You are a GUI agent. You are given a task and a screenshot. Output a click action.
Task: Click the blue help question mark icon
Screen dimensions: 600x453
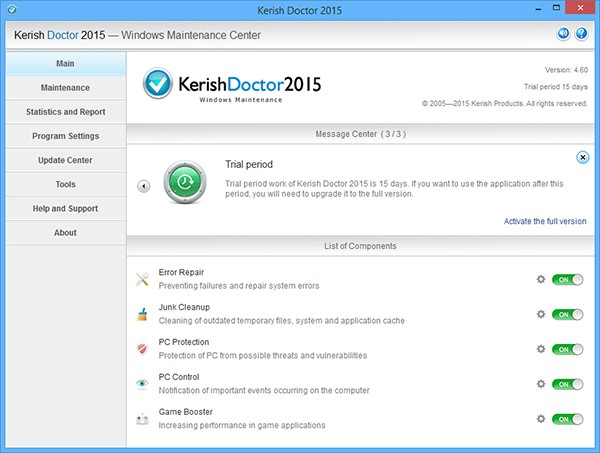pos(581,34)
